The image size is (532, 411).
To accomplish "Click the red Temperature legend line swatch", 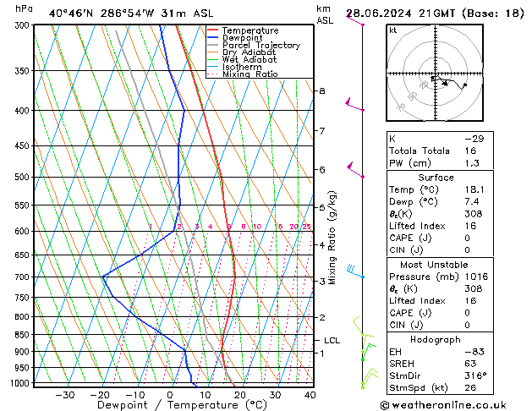I will (213, 30).
